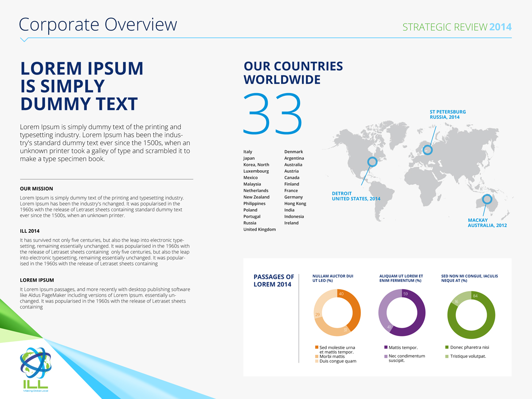Click the downward notch under Corporate Overview
This screenshot has width=532, height=399.
point(25,40)
